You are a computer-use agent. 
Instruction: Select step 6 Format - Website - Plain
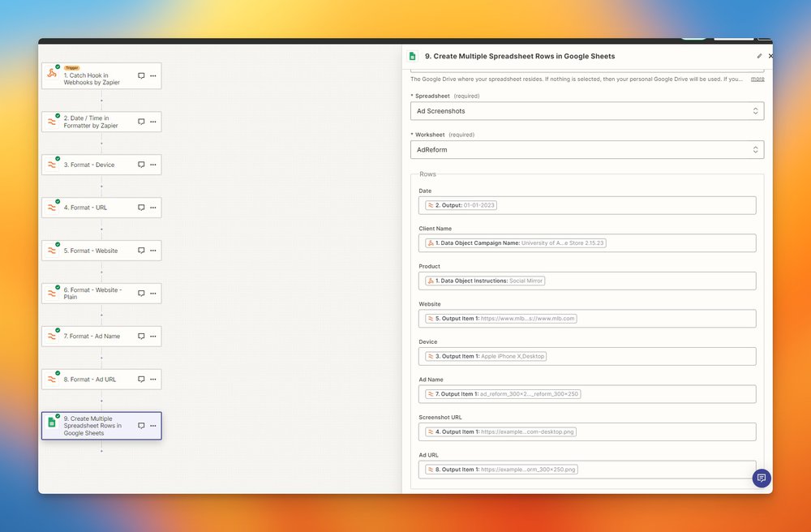(x=101, y=293)
